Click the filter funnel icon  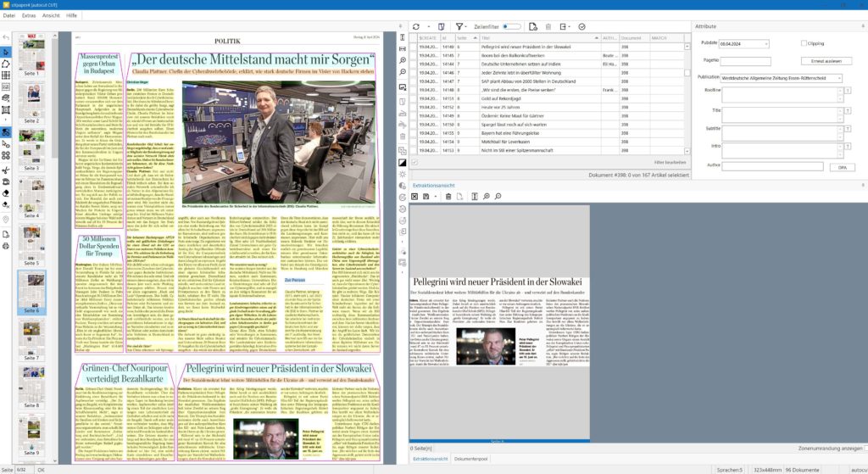coord(459,27)
